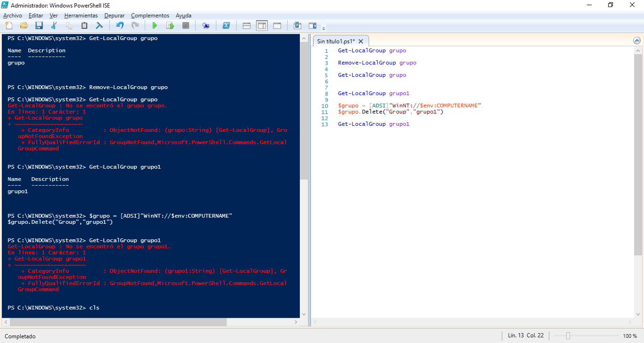Click the Undo arrow icon
The width and height of the screenshot is (644, 343).
[120, 25]
